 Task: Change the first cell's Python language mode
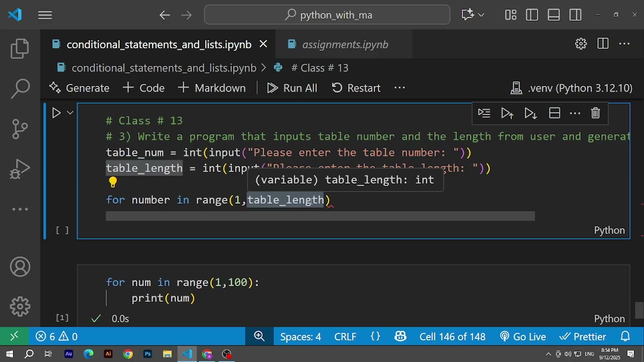pos(609,230)
